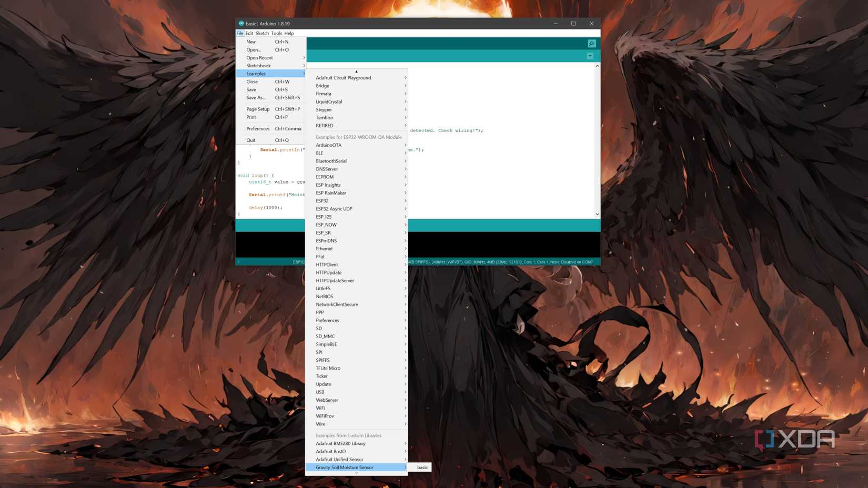This screenshot has width=868, height=488.
Task: Open the SD_MMC examples
Action: pos(357,337)
